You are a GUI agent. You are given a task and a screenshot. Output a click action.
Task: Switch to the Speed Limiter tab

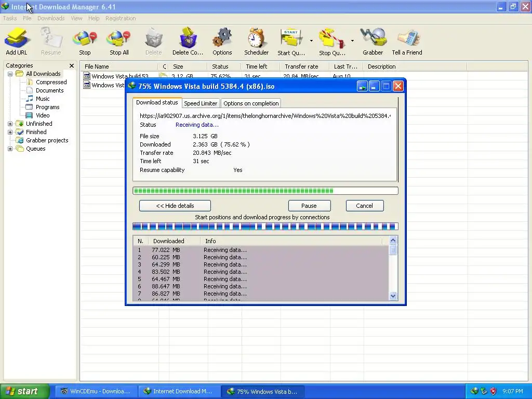click(201, 103)
